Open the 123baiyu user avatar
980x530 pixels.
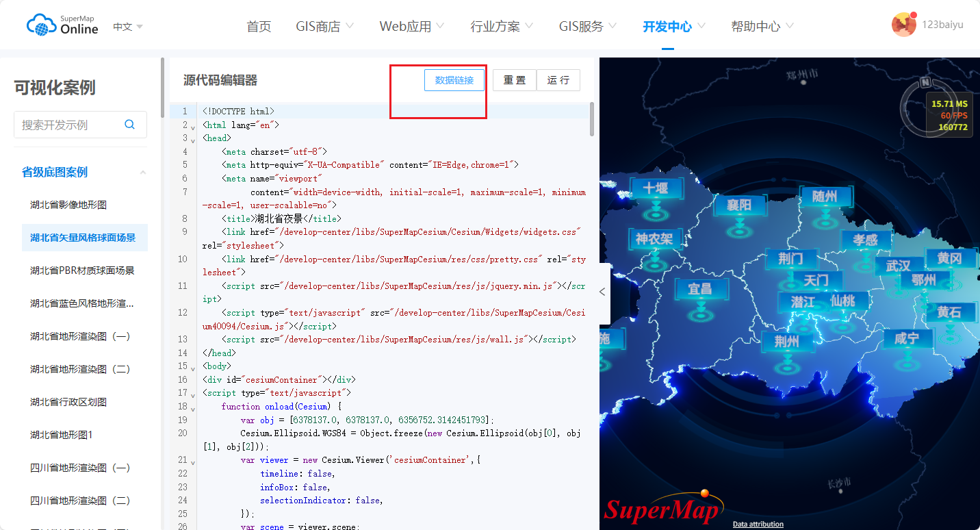[x=903, y=25]
